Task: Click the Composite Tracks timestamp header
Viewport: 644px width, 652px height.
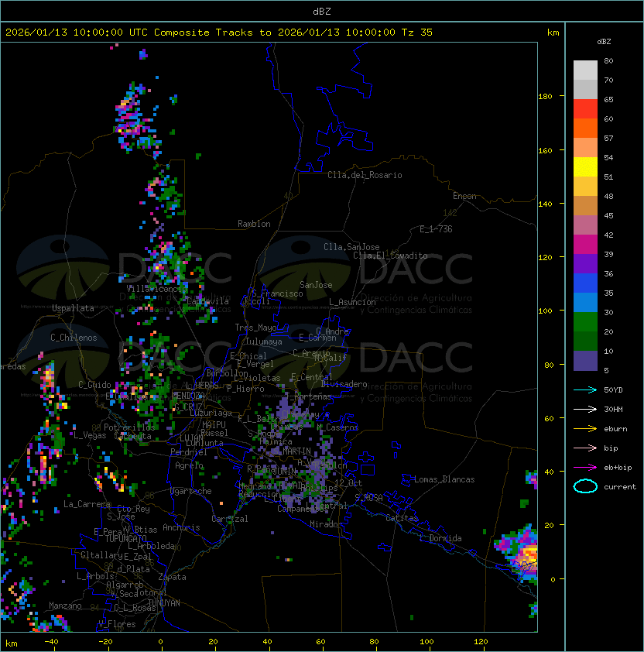Action: pos(219,33)
